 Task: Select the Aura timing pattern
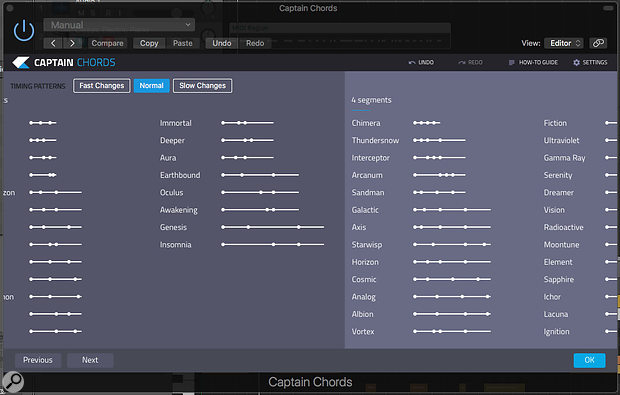(168, 158)
